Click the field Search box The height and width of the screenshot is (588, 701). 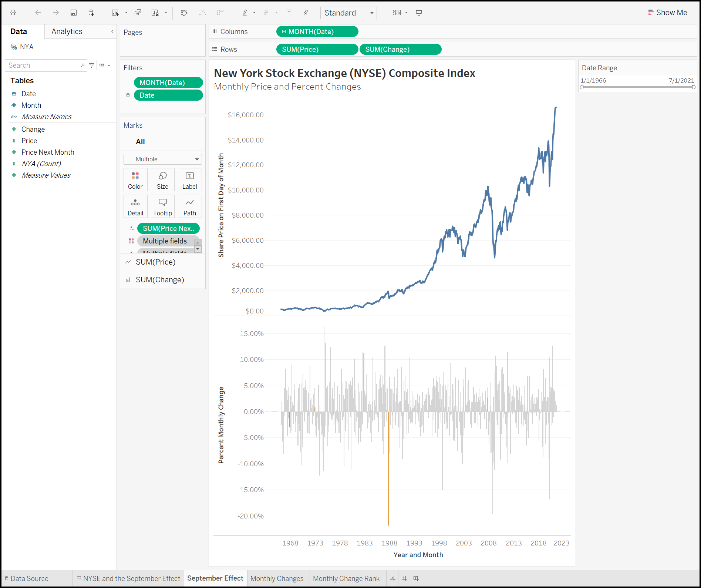click(x=46, y=65)
